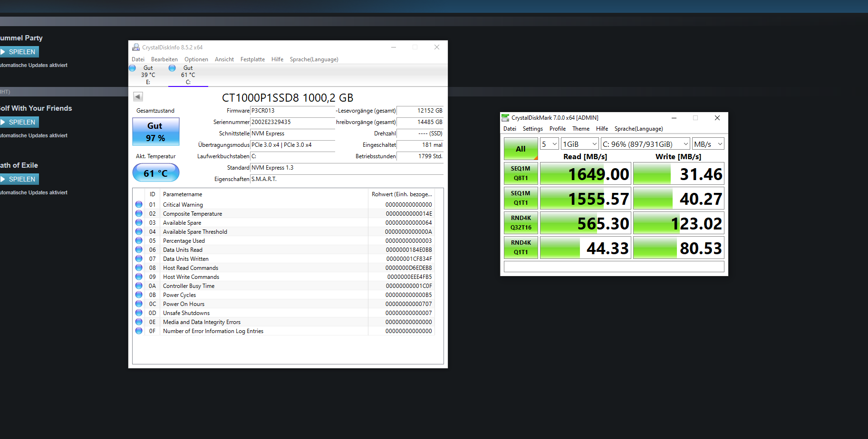Click status orb for Host Write Commands row

(139, 277)
